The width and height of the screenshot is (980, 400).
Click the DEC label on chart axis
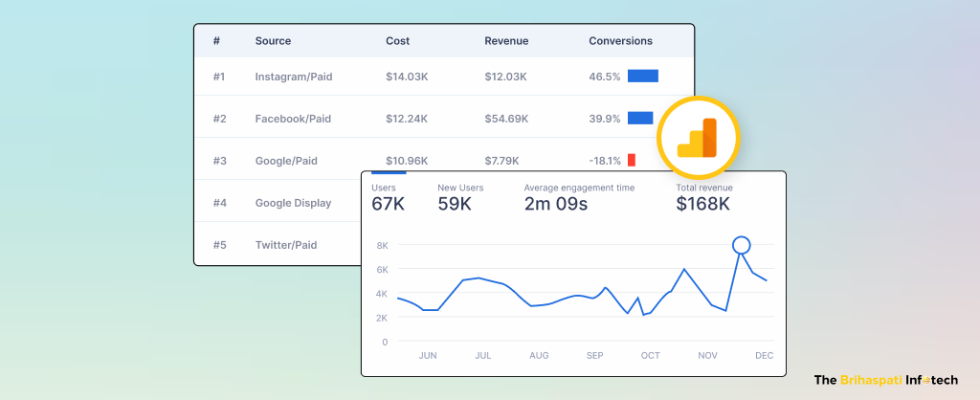coord(764,356)
